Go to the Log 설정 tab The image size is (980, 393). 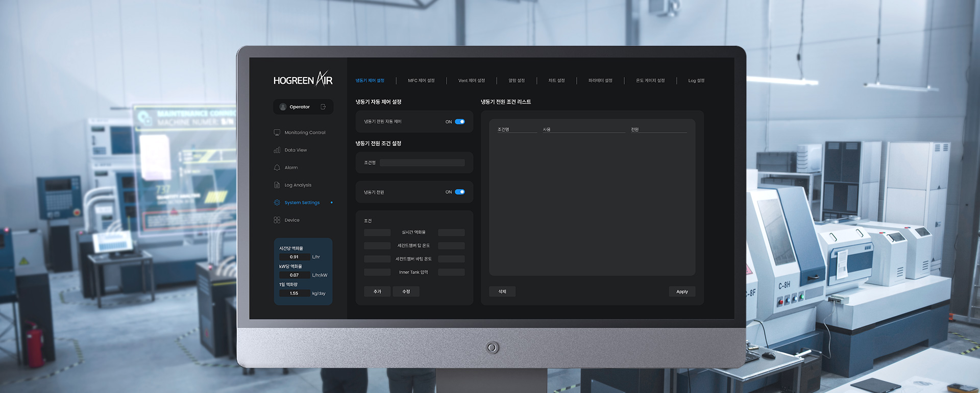[x=696, y=81]
